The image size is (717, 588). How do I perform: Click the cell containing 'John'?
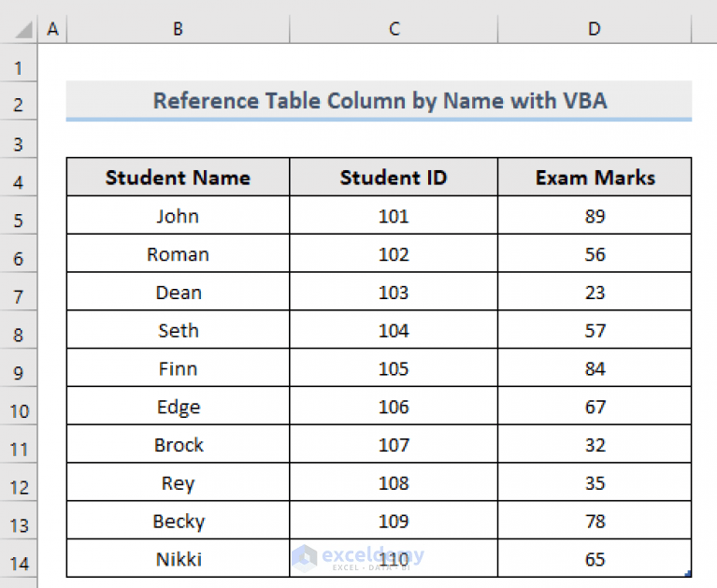point(178,215)
